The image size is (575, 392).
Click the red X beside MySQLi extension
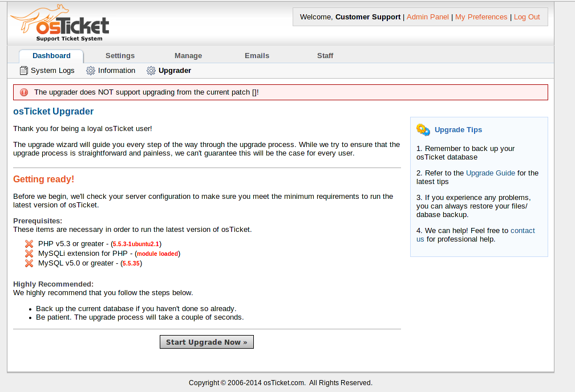coord(29,254)
